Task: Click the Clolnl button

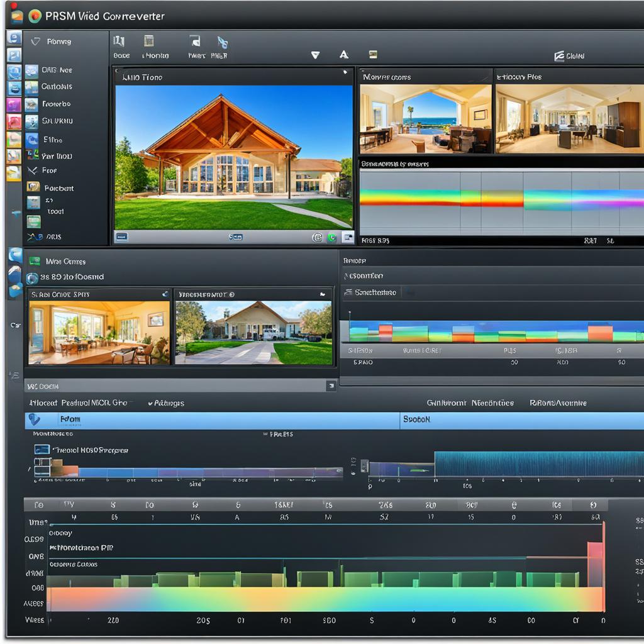Action: [569, 56]
